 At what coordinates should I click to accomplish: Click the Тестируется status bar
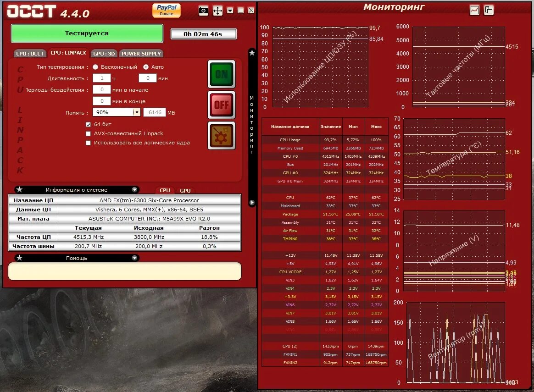click(x=87, y=33)
